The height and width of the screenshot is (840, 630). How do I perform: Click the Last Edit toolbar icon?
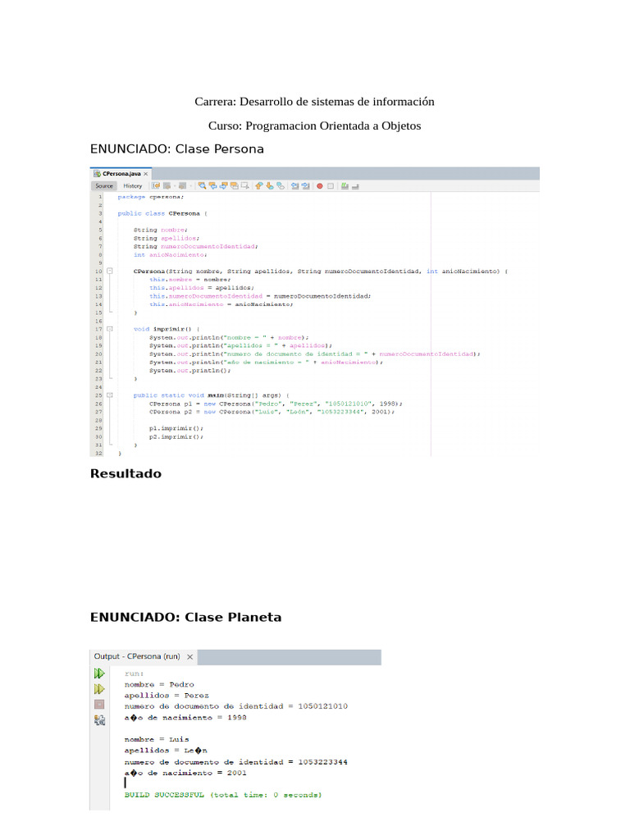pos(156,186)
